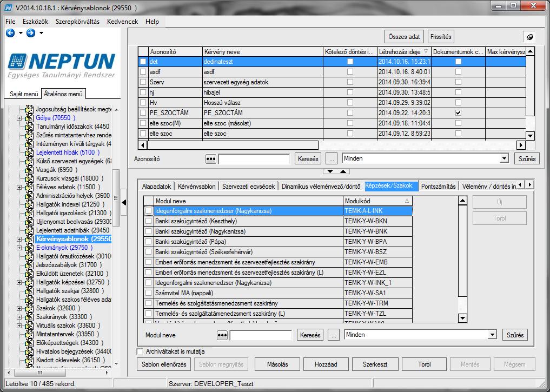Tick the checkbox of the 'det' row
550x392 pixels.
[143, 62]
